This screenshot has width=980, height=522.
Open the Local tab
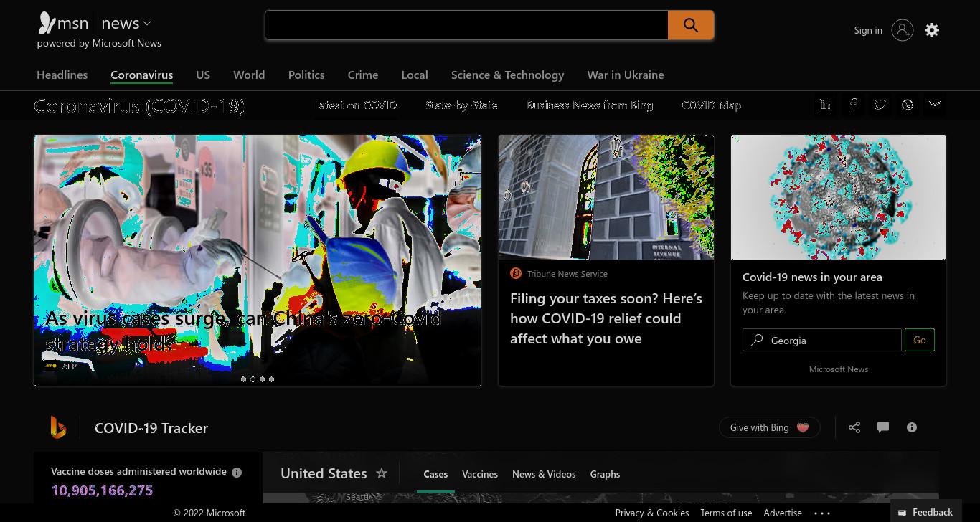coord(415,75)
